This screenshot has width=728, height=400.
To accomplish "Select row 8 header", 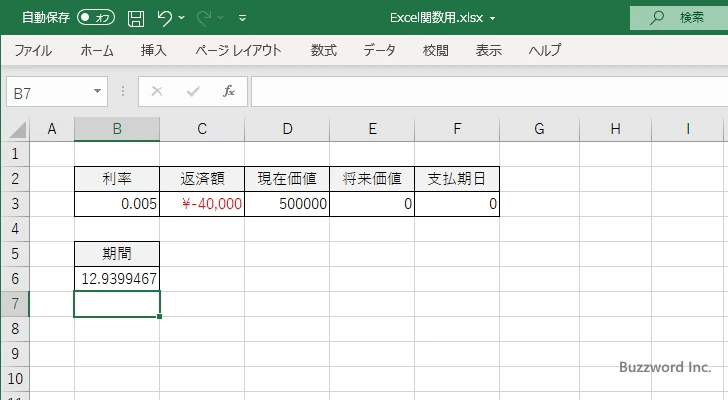I will [15, 329].
